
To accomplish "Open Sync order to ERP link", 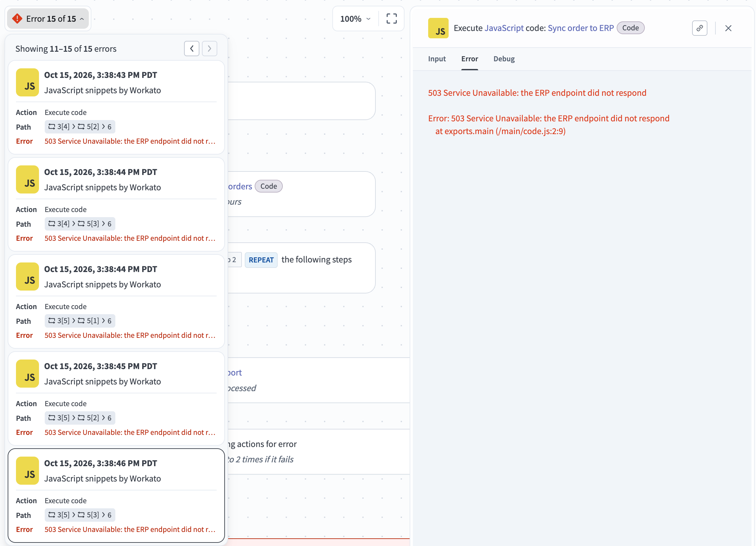I will (x=580, y=28).
